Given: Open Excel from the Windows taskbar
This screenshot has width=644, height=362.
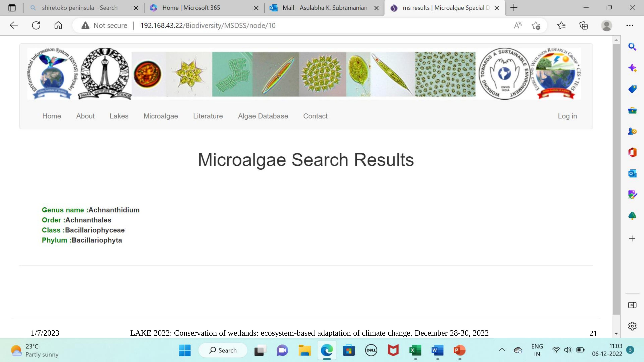Looking at the screenshot, I should (415, 350).
